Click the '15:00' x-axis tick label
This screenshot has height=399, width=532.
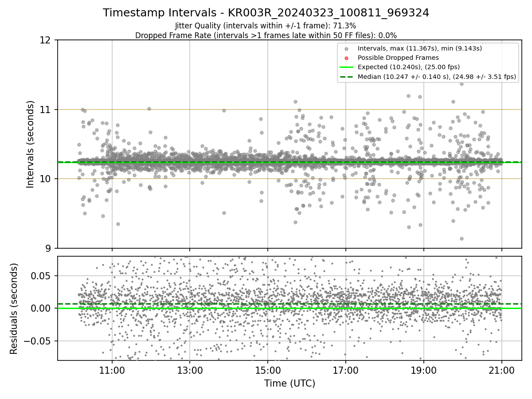[268, 370]
